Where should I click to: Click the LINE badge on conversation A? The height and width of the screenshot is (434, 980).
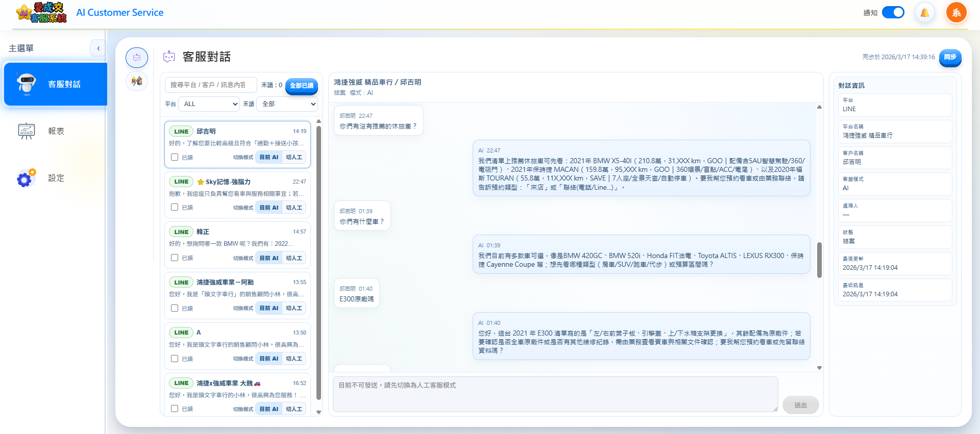pos(181,333)
